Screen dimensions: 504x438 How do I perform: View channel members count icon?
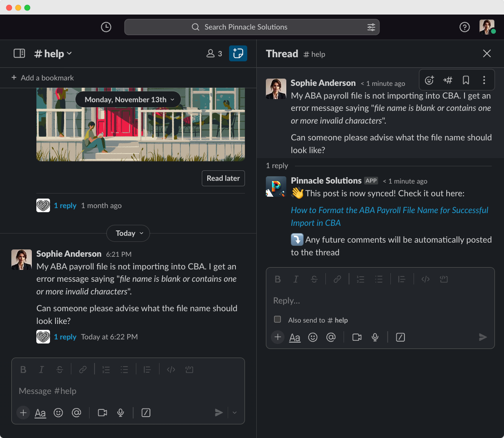point(214,53)
